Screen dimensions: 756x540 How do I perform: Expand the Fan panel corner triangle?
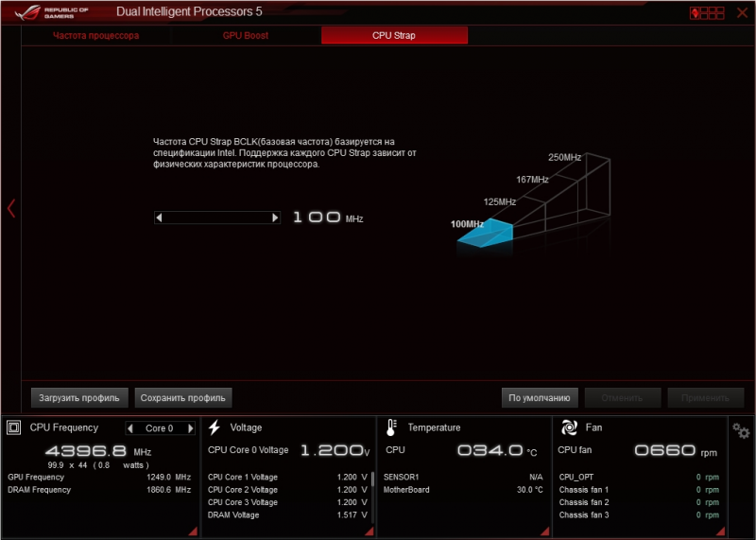721,531
